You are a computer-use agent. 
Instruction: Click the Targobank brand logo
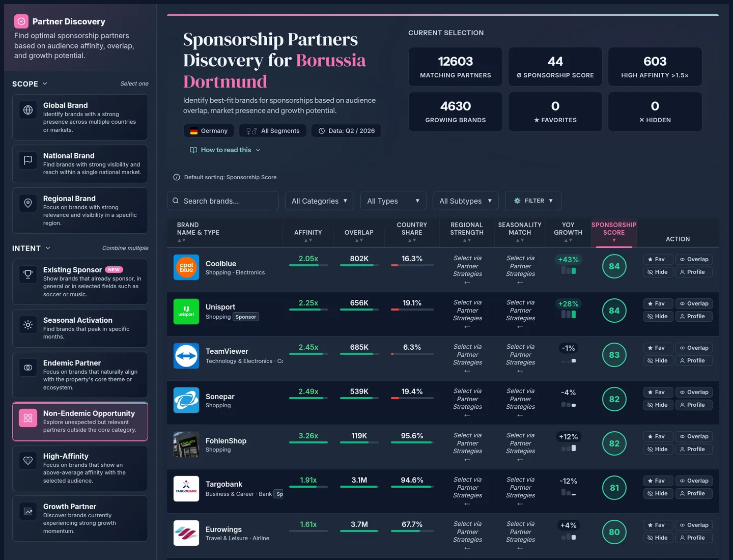(x=186, y=489)
